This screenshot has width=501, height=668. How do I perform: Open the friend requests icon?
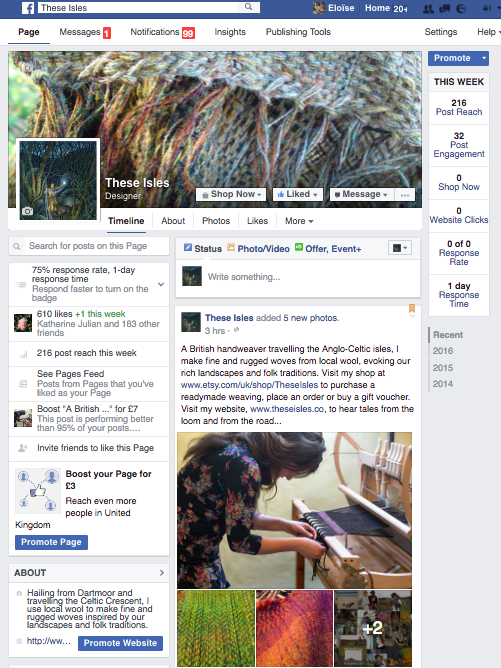pyautogui.click(x=428, y=9)
